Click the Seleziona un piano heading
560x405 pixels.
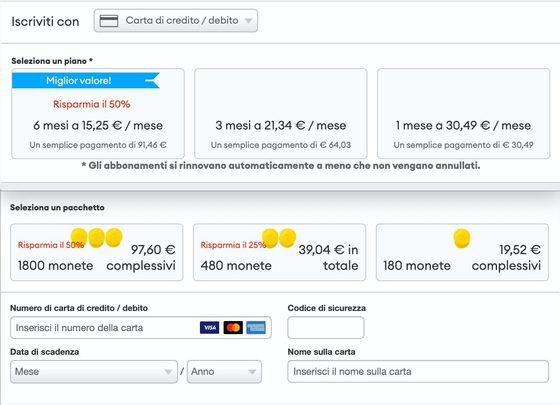pos(52,61)
